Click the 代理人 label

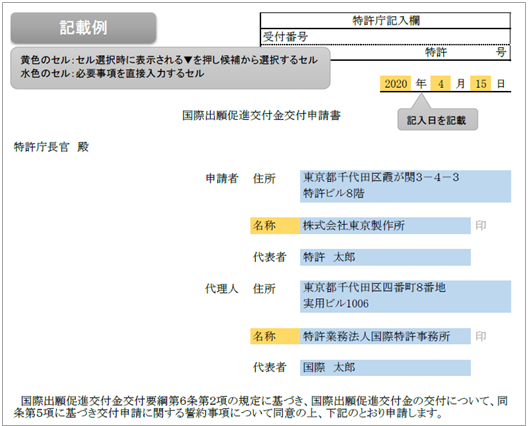click(222, 289)
